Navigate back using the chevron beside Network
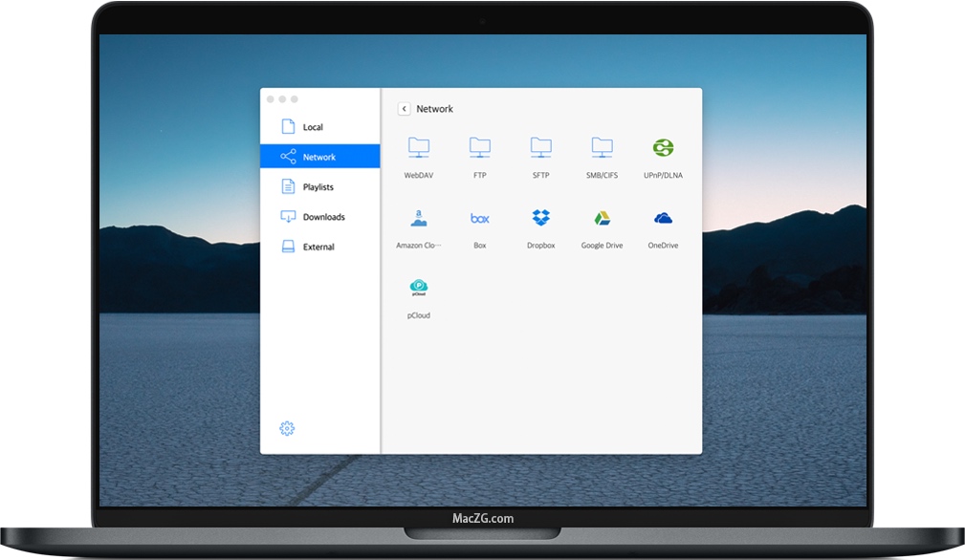 point(404,108)
